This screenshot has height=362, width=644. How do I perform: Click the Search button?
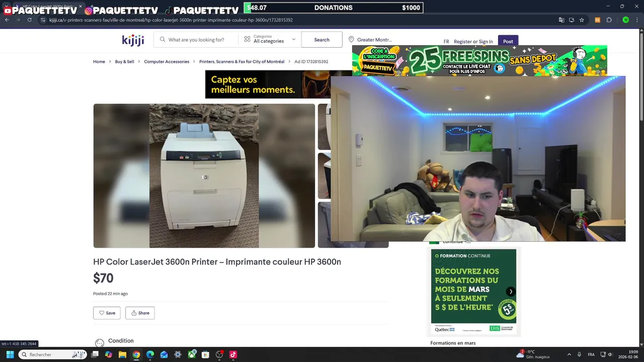pyautogui.click(x=321, y=40)
